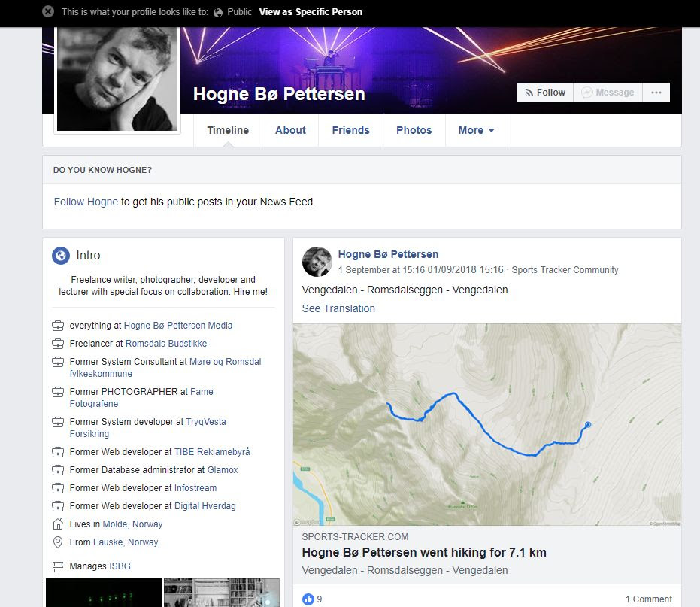Open the Infostream link

pyautogui.click(x=195, y=488)
